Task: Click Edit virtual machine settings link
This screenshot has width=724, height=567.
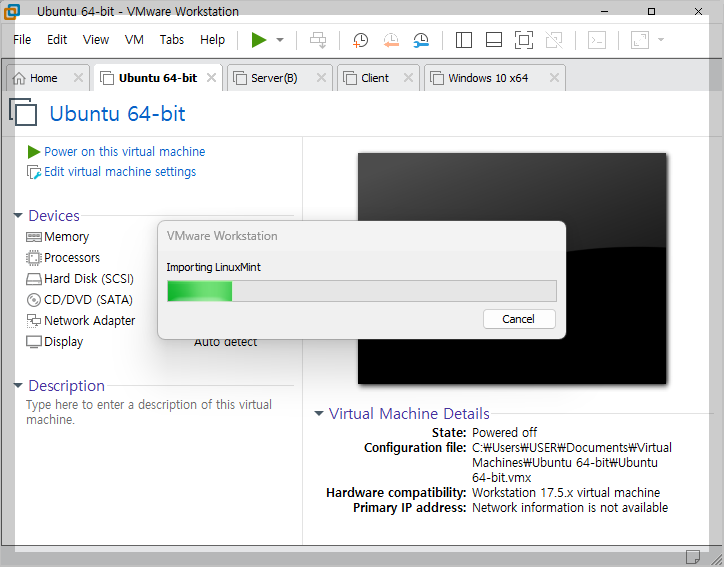Action: [x=120, y=172]
